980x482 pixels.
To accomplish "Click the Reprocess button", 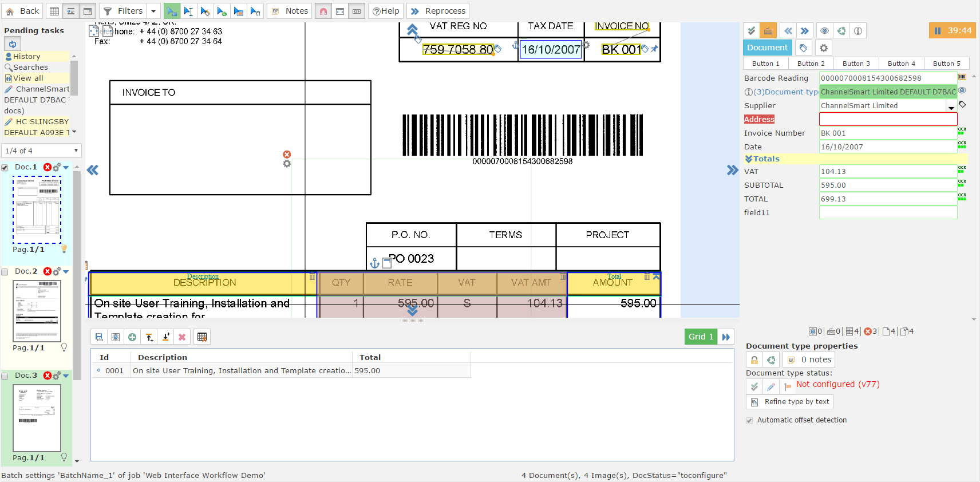I will click(438, 11).
